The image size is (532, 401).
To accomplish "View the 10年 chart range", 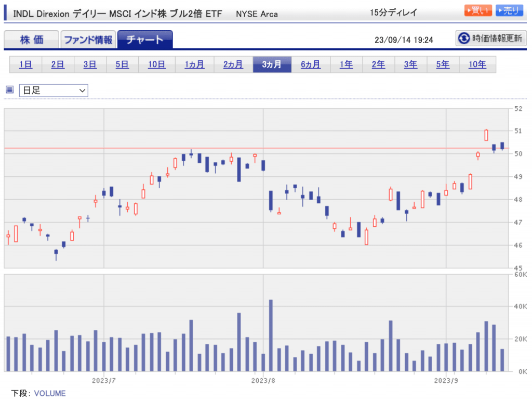I will pyautogui.click(x=477, y=64).
